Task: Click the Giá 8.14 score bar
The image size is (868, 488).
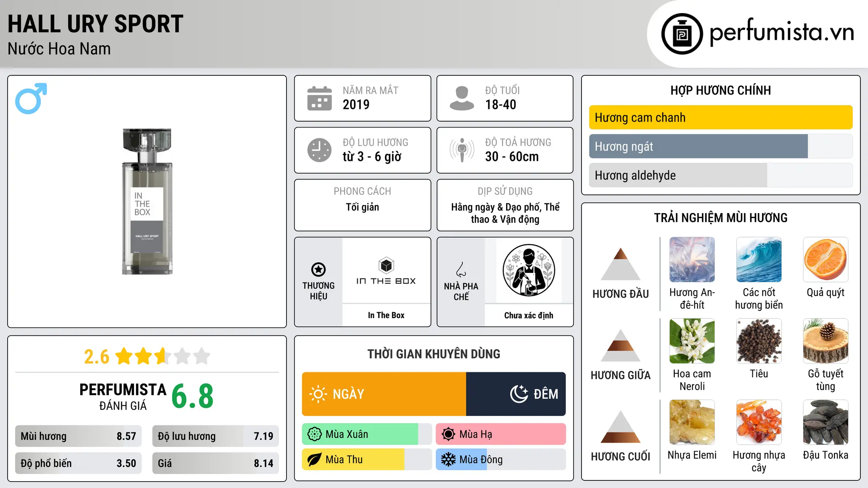Action: pyautogui.click(x=215, y=463)
